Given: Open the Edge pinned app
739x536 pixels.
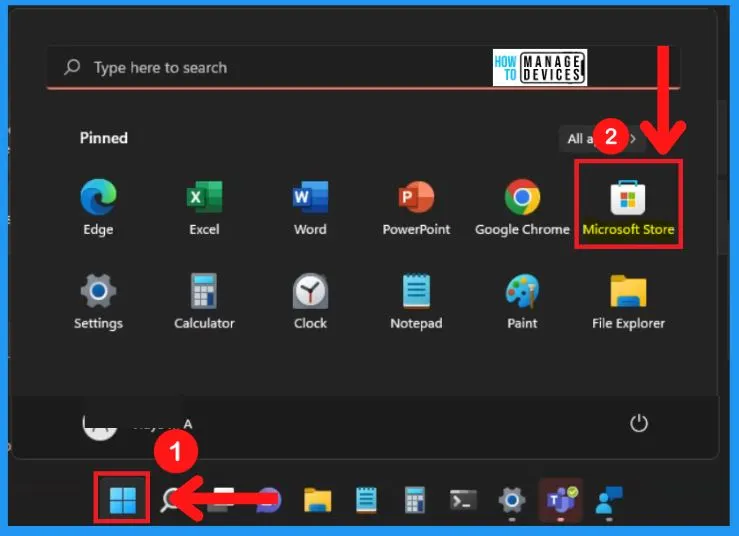Looking at the screenshot, I should point(98,206).
